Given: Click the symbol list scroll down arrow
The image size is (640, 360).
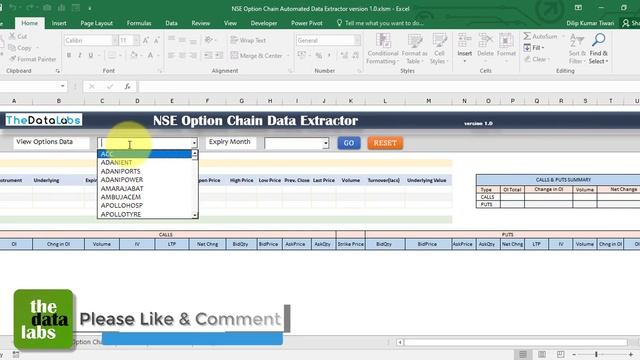Looking at the screenshot, I should 195,215.
